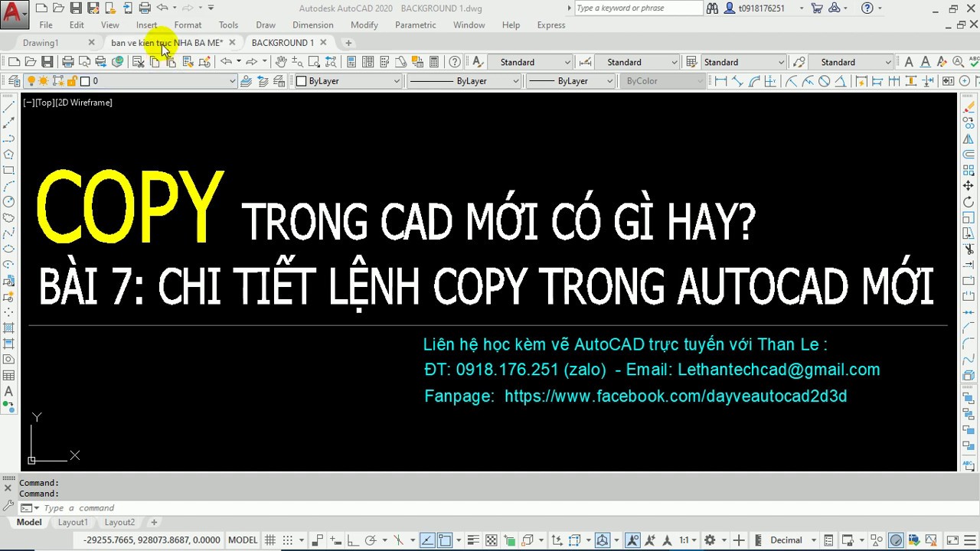The height and width of the screenshot is (551, 980).
Task: Toggle grid display in status bar
Action: [x=270, y=540]
